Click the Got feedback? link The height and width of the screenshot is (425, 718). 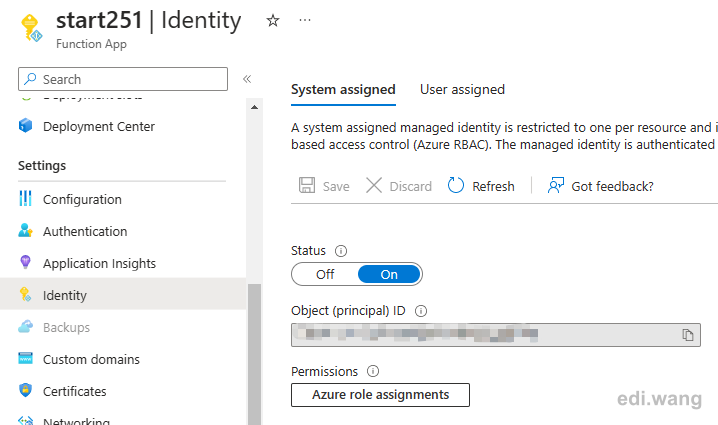[613, 186]
